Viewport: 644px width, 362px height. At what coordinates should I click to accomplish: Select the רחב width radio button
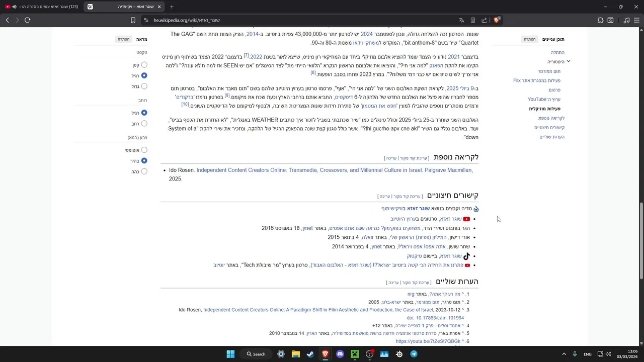(144, 124)
